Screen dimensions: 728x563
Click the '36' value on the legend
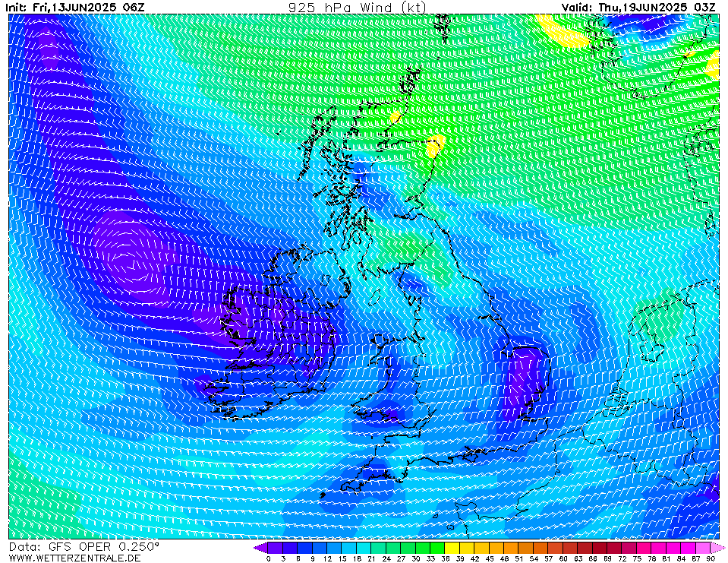coord(446,558)
